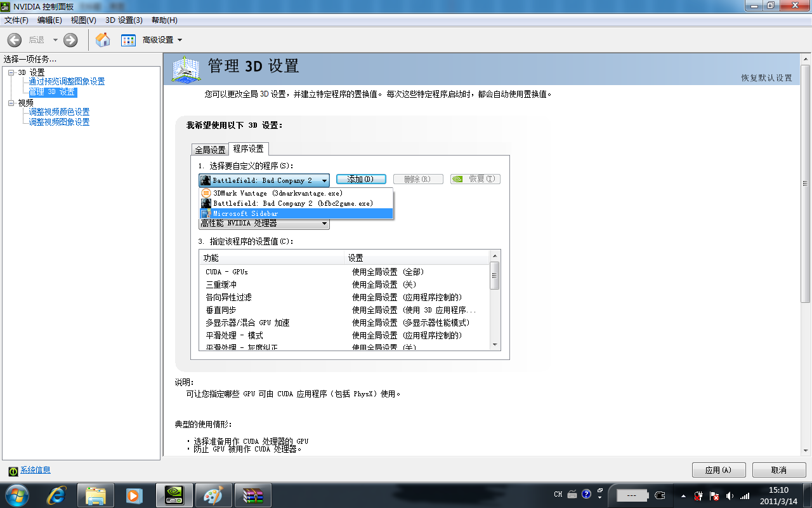Screen dimensions: 812x508
Task: Click the 添加(D) button
Action: pyautogui.click(x=361, y=179)
